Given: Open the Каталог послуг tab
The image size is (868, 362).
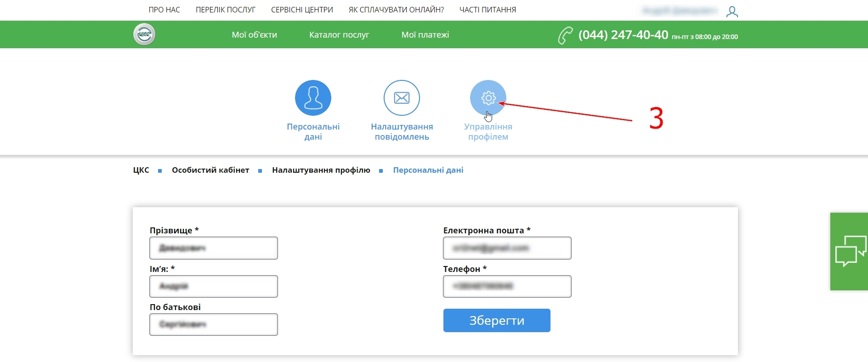Looking at the screenshot, I should (339, 35).
